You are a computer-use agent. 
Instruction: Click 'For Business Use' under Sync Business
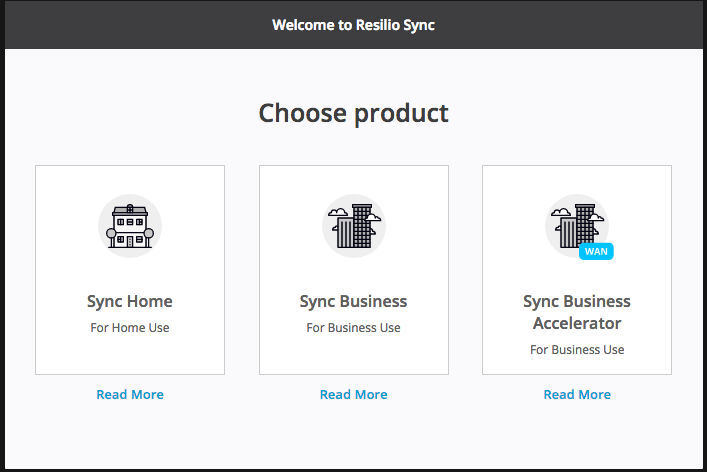point(354,328)
